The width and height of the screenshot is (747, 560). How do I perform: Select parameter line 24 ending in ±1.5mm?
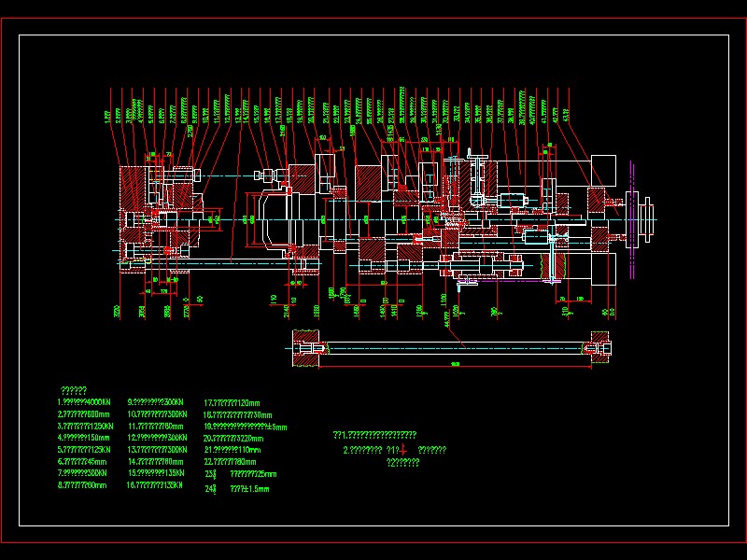pyautogui.click(x=237, y=489)
